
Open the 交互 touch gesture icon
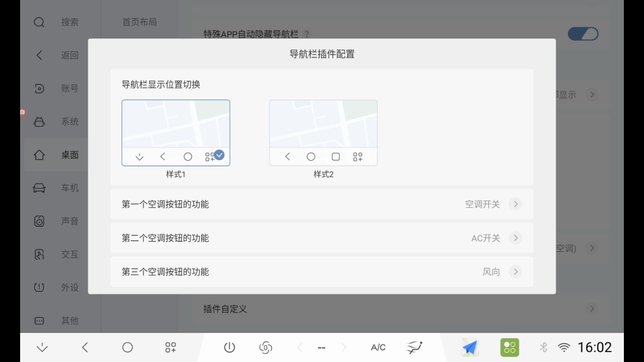point(39,254)
